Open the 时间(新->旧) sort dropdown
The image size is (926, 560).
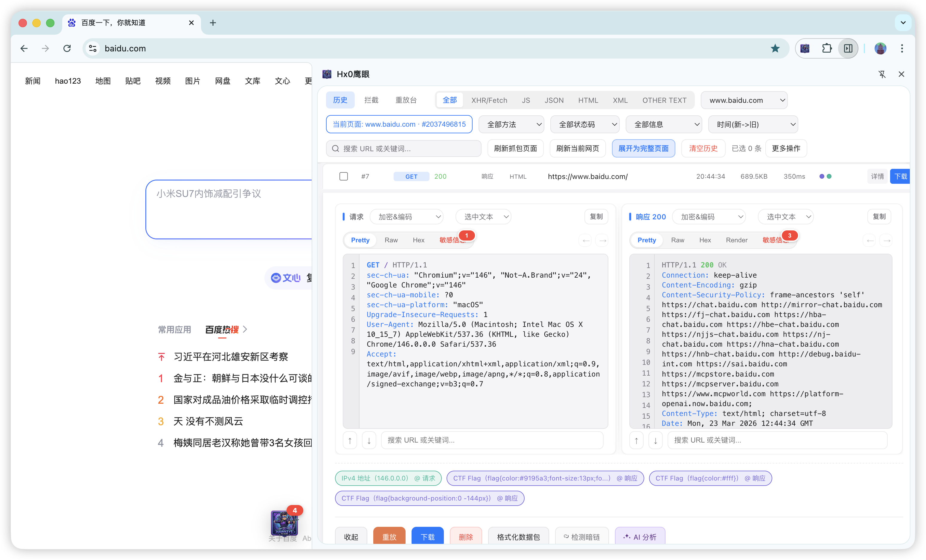(x=753, y=124)
